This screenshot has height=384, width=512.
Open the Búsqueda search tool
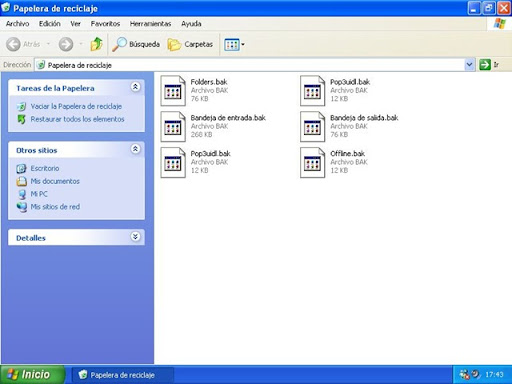pyautogui.click(x=136, y=44)
